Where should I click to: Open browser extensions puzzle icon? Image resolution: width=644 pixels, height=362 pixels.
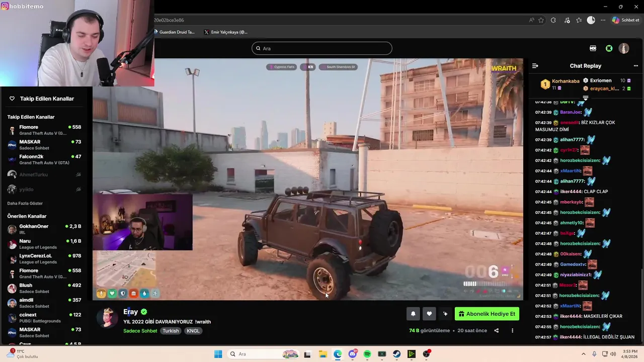pos(553,20)
